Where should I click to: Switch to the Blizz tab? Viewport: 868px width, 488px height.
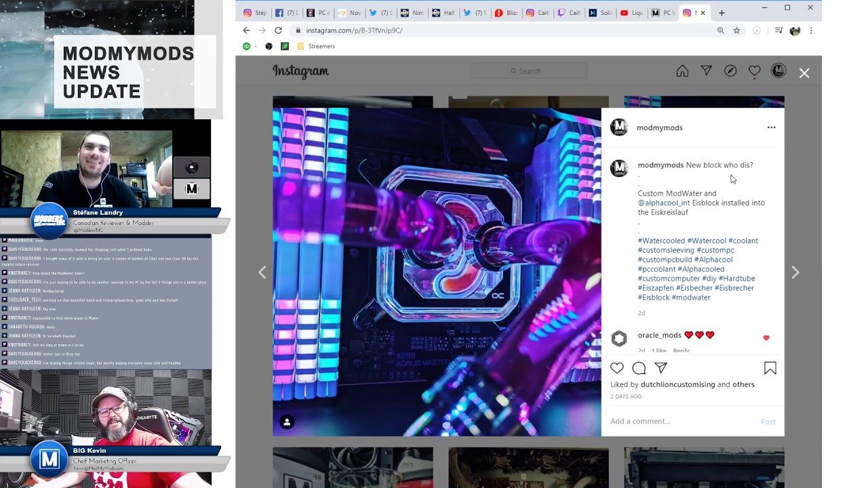pos(507,13)
